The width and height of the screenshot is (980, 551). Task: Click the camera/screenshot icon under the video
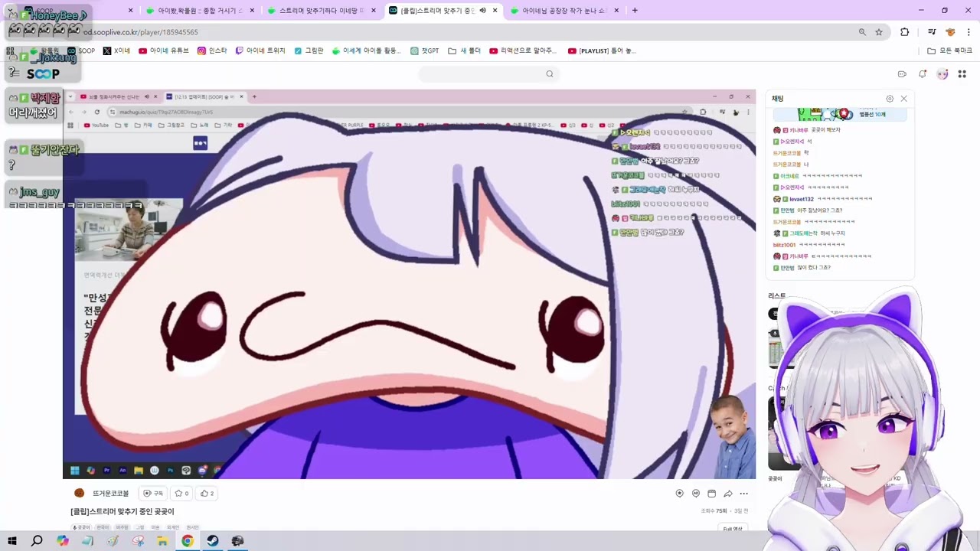712,494
